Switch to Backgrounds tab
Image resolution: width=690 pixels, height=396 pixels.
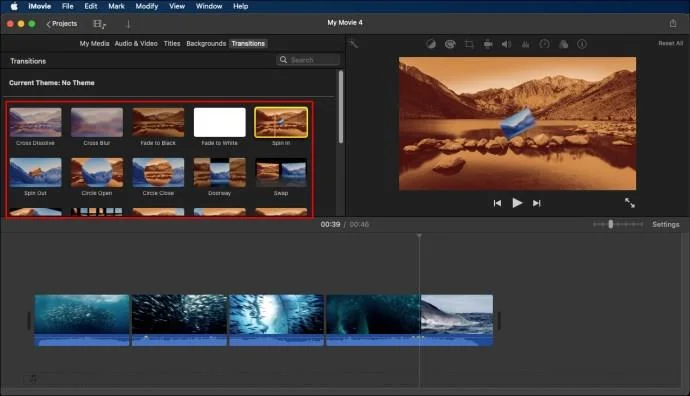click(206, 43)
